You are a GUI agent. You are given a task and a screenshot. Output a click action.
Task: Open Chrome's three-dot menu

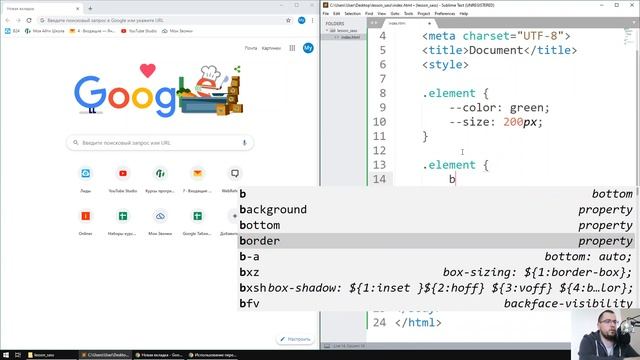(x=312, y=20)
